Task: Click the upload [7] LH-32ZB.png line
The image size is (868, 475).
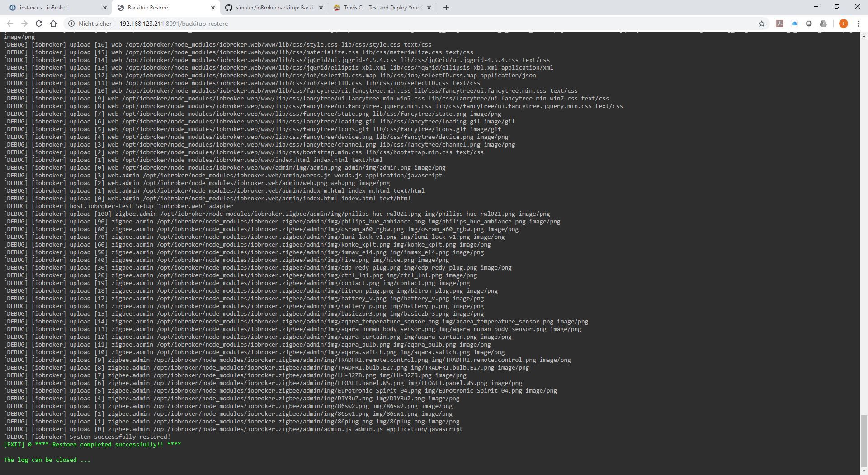Action: click(235, 375)
